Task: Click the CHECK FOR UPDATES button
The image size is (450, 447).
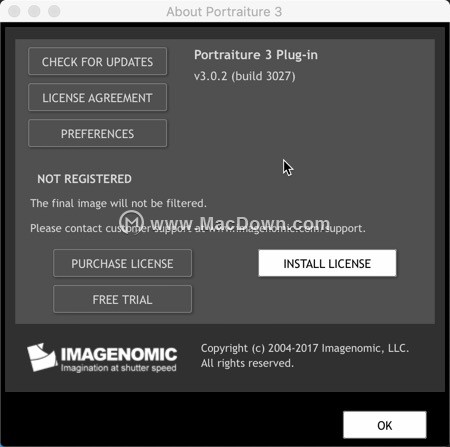Action: [97, 61]
